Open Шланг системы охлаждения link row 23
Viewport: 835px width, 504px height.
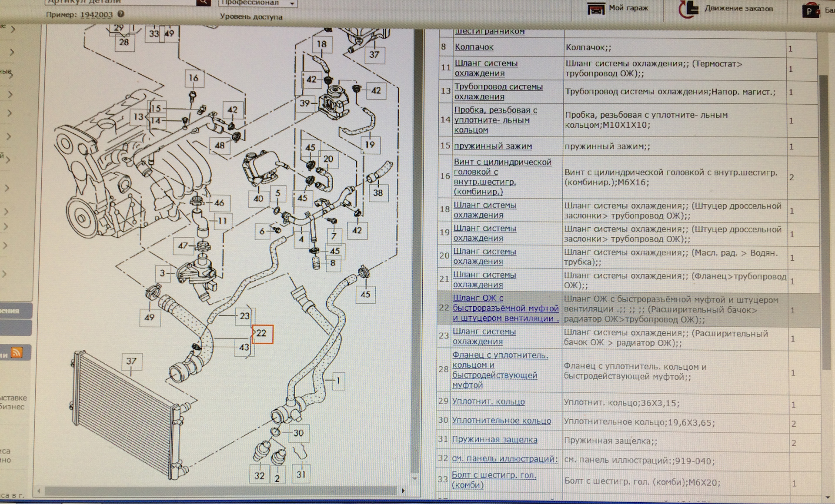coord(484,337)
